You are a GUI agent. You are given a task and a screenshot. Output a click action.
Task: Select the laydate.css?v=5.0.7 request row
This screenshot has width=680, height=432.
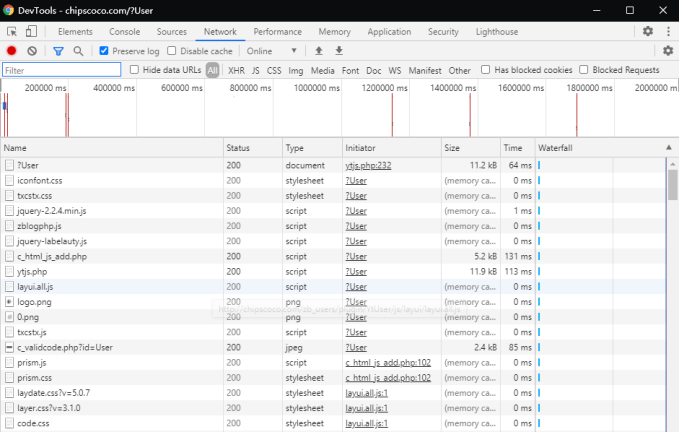pyautogui.click(x=333, y=393)
